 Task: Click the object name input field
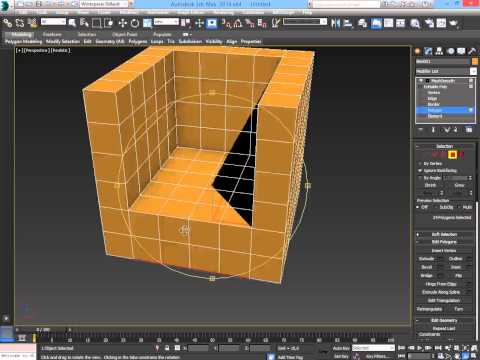(x=442, y=61)
